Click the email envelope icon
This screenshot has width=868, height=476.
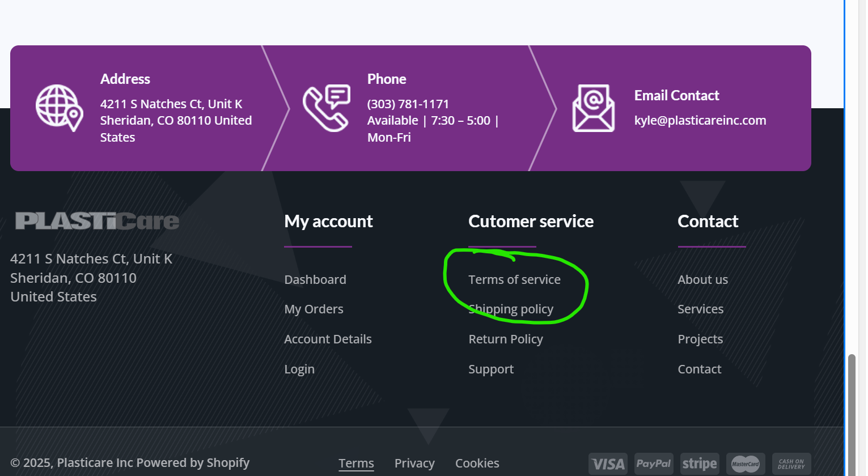(x=593, y=108)
